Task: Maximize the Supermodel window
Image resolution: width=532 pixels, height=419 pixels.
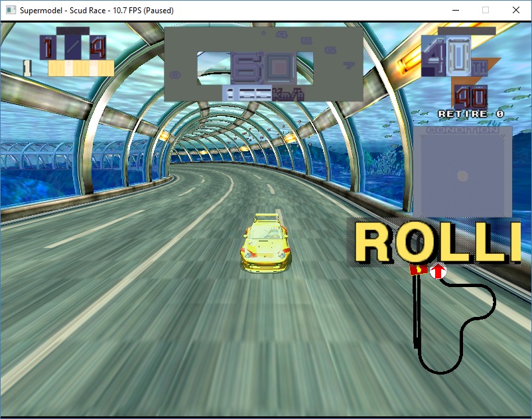Action: [486, 10]
